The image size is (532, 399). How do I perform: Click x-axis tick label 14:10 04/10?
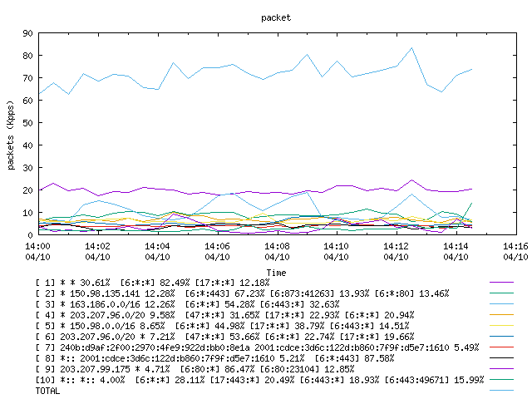(336, 251)
